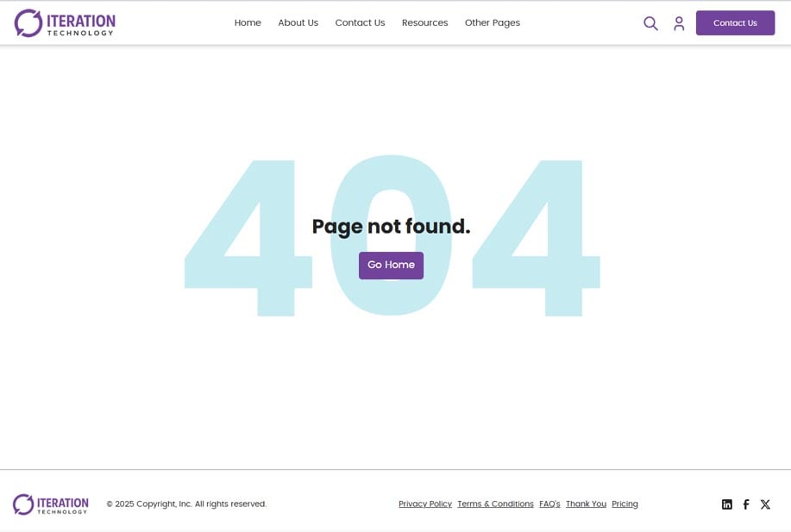Viewport: 791px width, 532px height.
Task: Click the Go Home button
Action: tap(391, 266)
